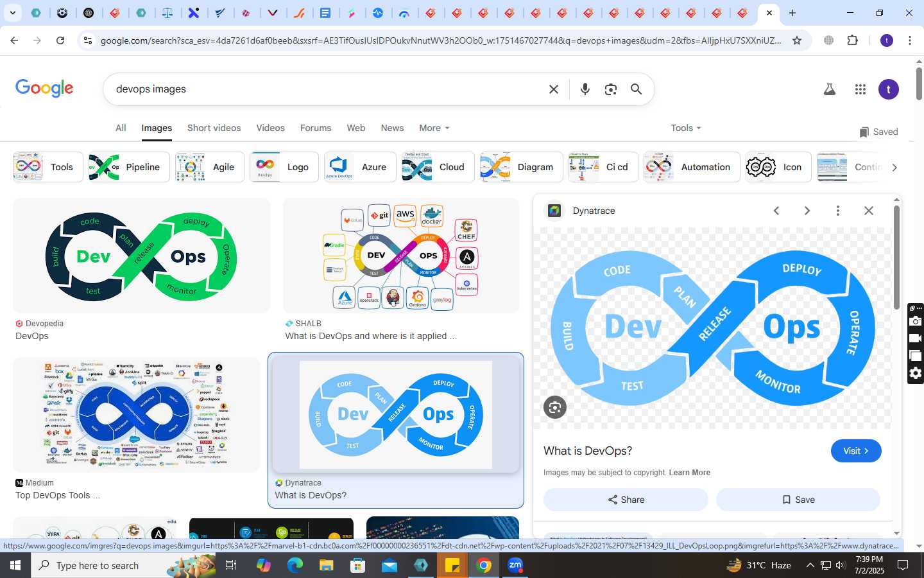Go back to previous page

(x=14, y=40)
